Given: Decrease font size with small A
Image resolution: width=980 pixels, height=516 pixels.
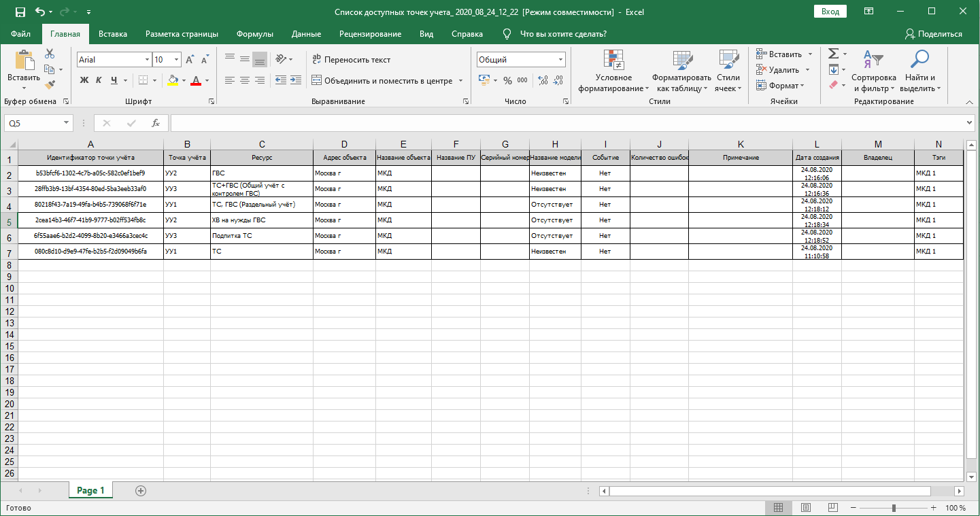Looking at the screenshot, I should click(205, 60).
